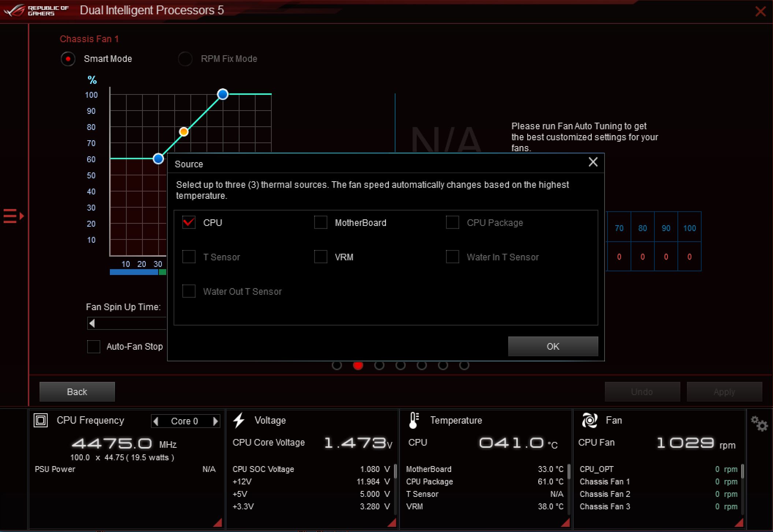Click the CPU Frequency chip icon
This screenshot has width=773, height=532.
41,420
